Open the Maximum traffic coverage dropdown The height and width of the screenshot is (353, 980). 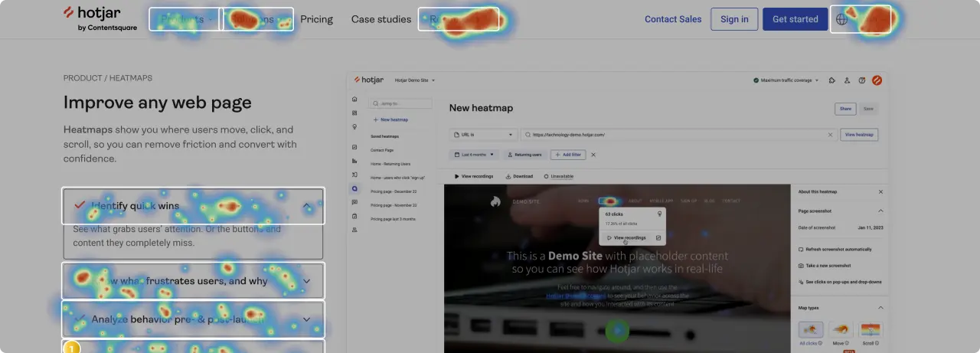pyautogui.click(x=786, y=80)
